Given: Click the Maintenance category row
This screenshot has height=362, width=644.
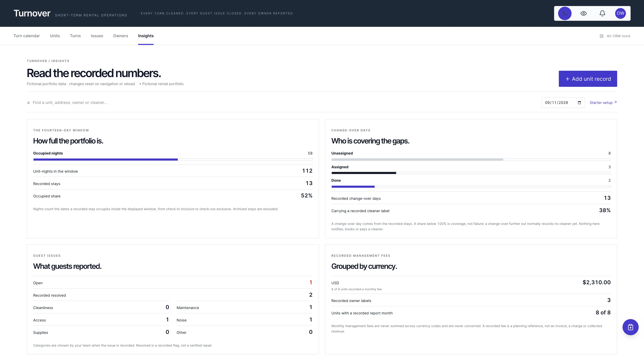Looking at the screenshot, I should click(x=244, y=307).
